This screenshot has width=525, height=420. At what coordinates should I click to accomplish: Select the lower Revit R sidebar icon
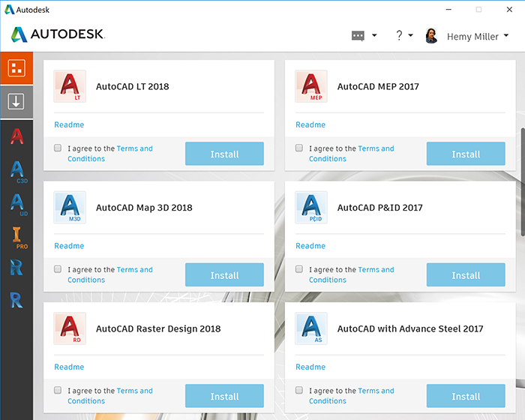[16, 300]
